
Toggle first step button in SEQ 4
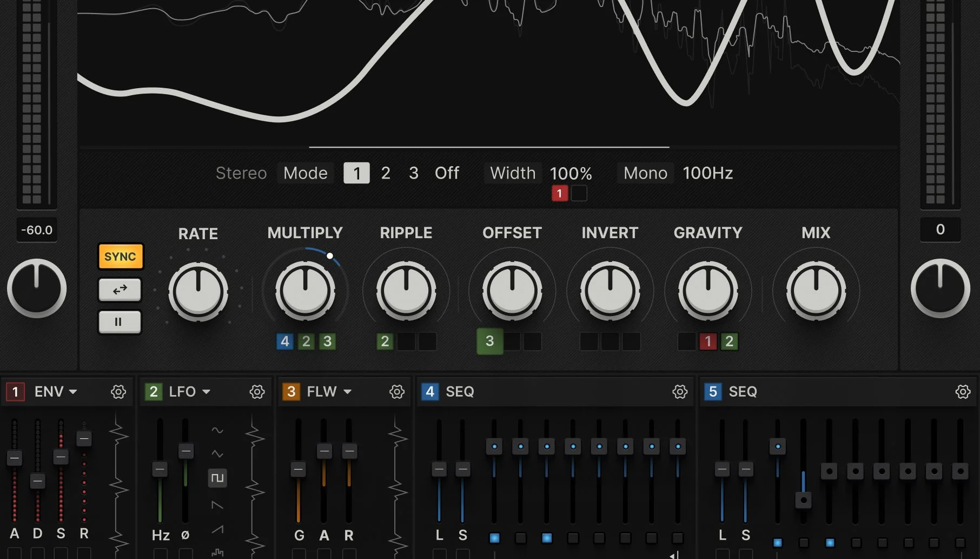point(494,538)
